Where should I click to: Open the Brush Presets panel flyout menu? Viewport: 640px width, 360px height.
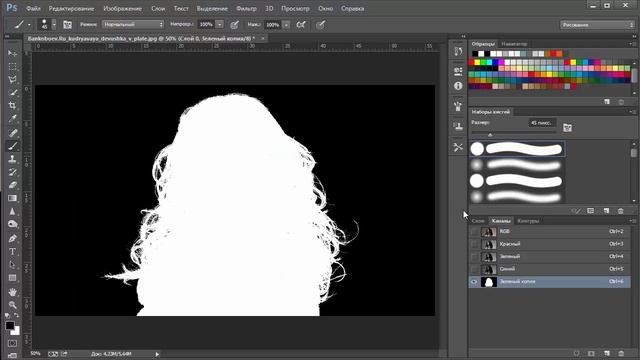click(x=632, y=112)
